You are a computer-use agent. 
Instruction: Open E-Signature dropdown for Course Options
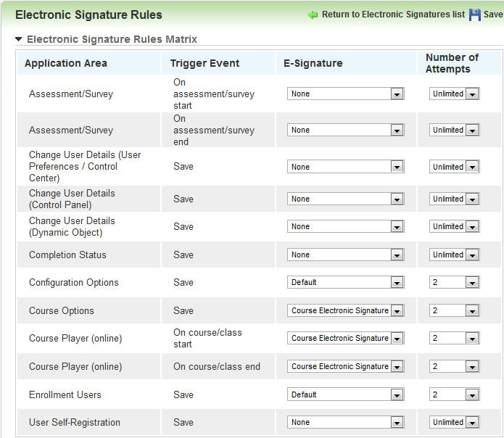(345, 310)
